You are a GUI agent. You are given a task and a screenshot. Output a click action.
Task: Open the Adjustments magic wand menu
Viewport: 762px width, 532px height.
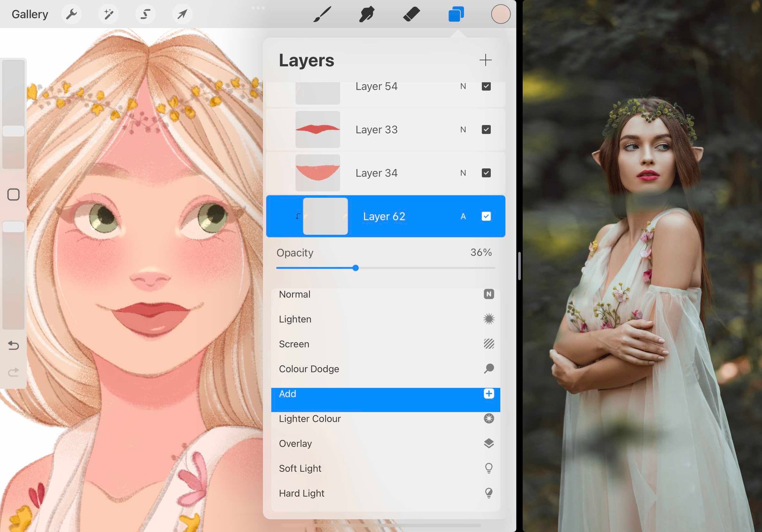(108, 14)
